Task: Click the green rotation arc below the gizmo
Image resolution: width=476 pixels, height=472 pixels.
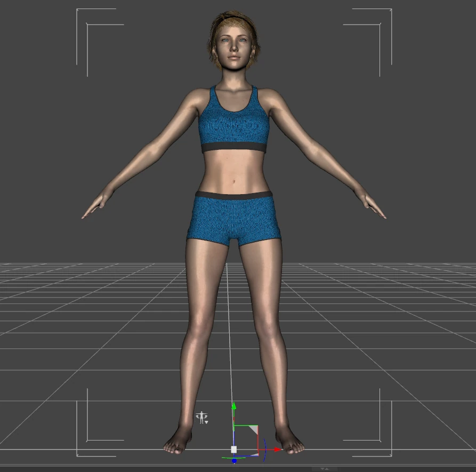Action: pos(233,458)
